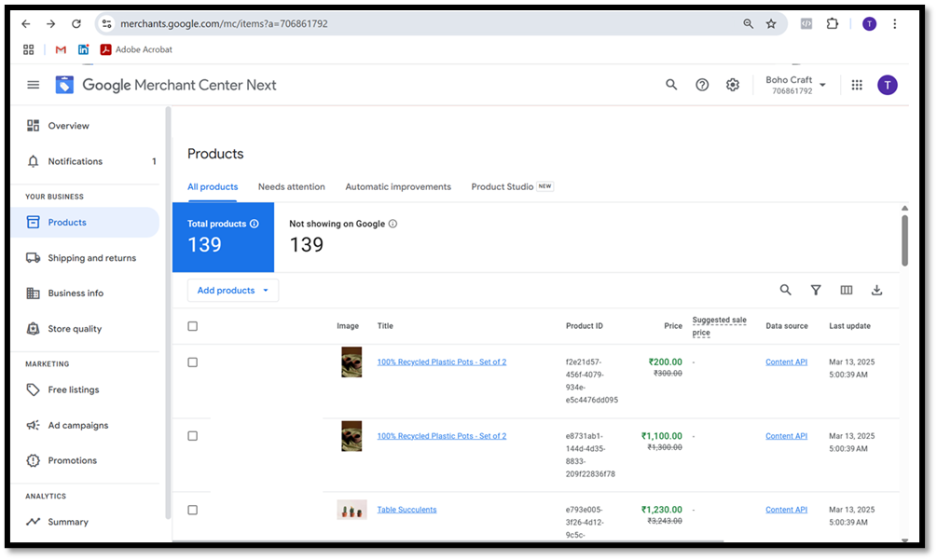
Task: Open Notifications in the sidebar
Action: [x=85, y=161]
